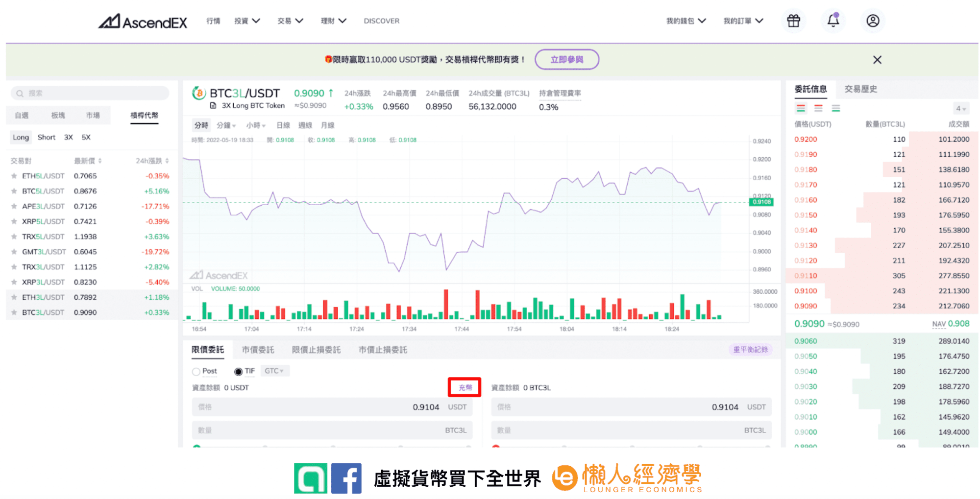
Task: Open the 小時 chart interval dropdown
Action: click(x=256, y=125)
